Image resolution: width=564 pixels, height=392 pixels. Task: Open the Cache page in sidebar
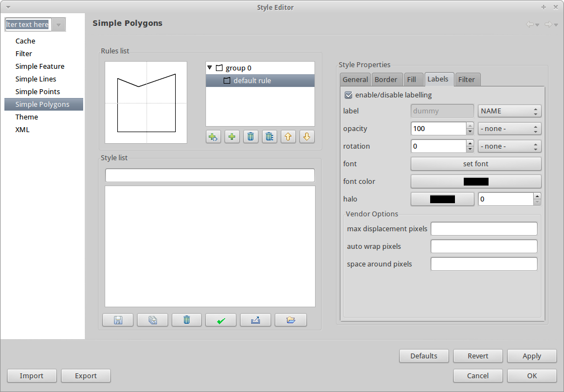25,41
